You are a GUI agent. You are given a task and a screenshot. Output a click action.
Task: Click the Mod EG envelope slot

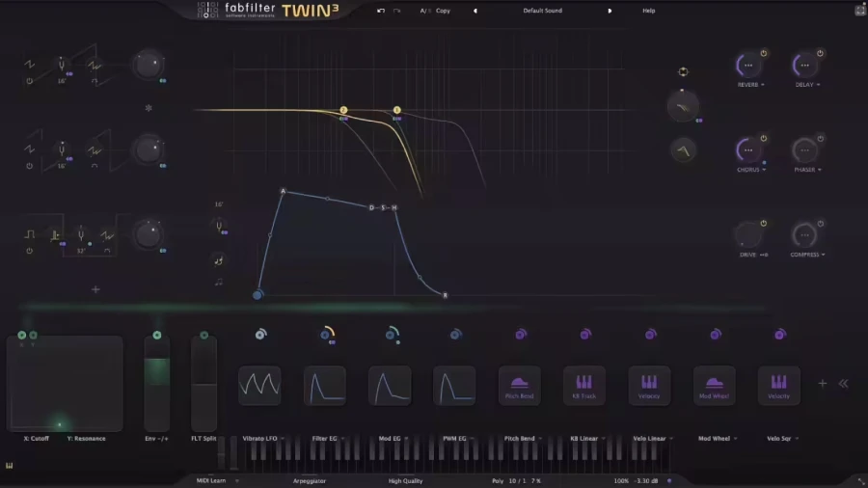point(390,385)
